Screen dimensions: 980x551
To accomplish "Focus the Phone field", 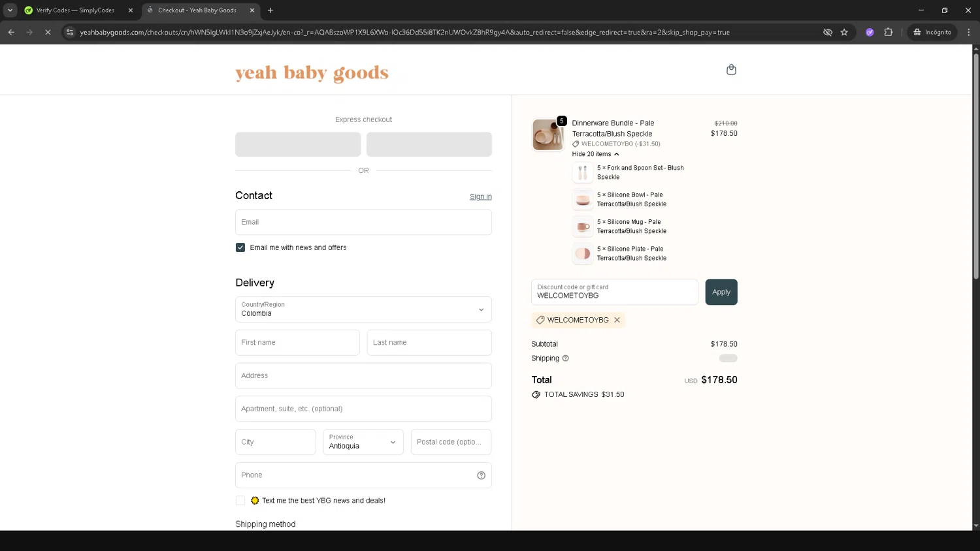I will click(363, 475).
